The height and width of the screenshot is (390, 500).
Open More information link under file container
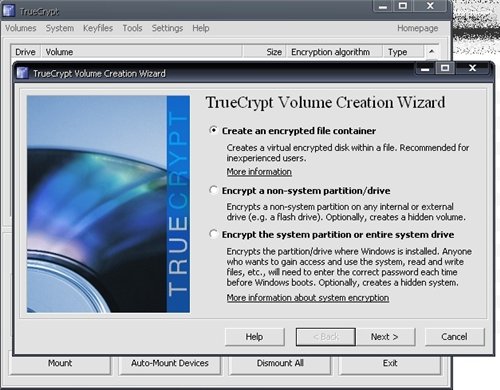[259, 172]
